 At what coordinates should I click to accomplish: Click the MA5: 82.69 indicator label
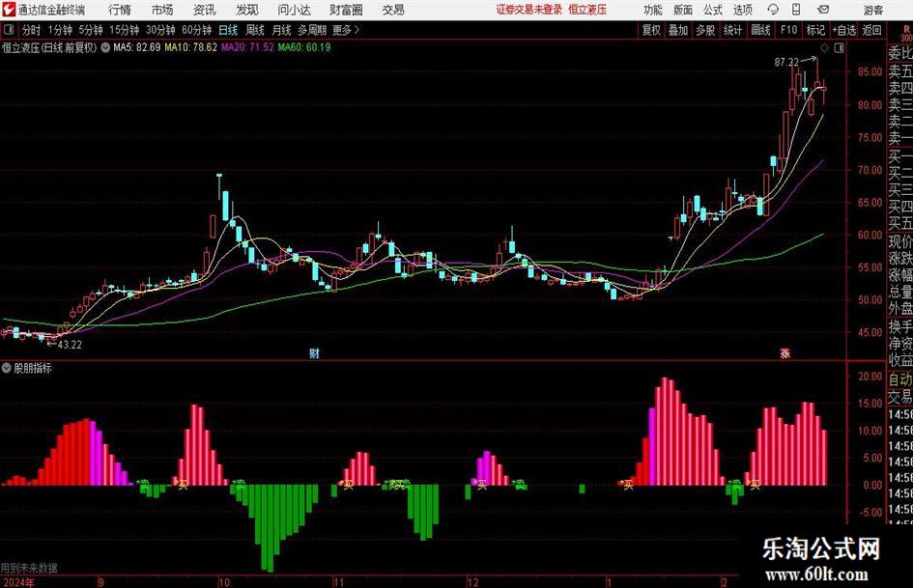(137, 47)
